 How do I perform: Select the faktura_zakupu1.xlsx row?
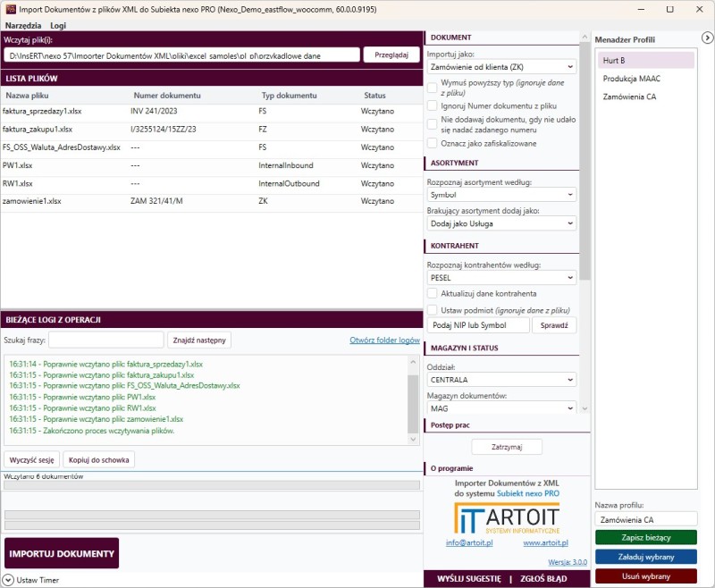pyautogui.click(x=212, y=130)
